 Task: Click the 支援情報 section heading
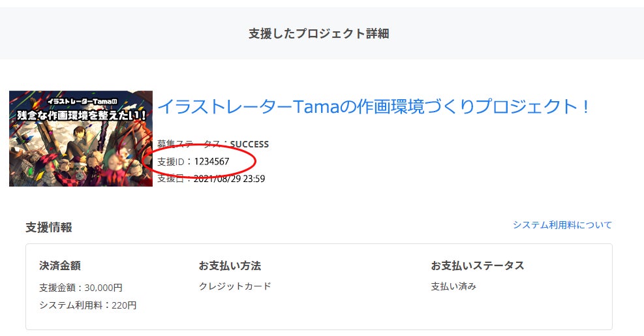[49, 227]
